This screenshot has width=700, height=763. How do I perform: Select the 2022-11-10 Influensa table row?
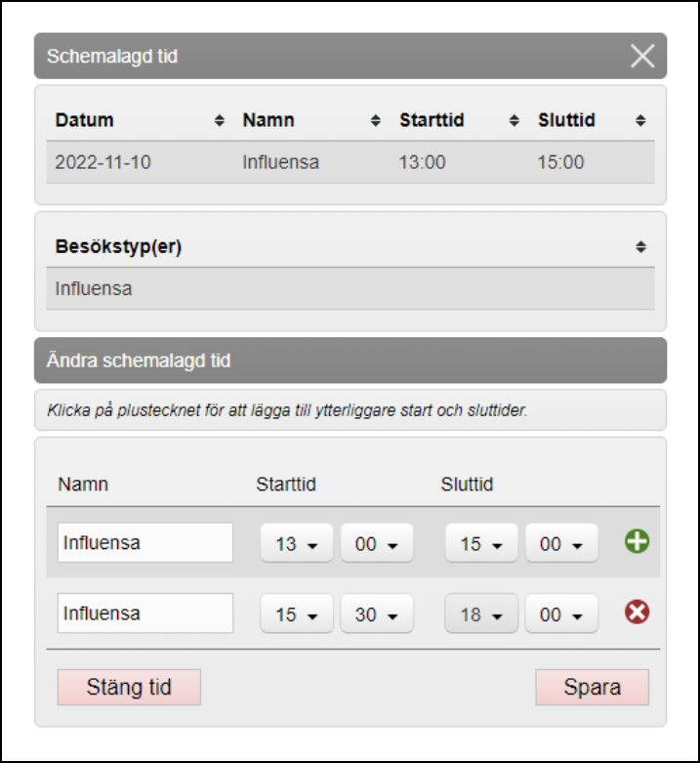tap(350, 162)
